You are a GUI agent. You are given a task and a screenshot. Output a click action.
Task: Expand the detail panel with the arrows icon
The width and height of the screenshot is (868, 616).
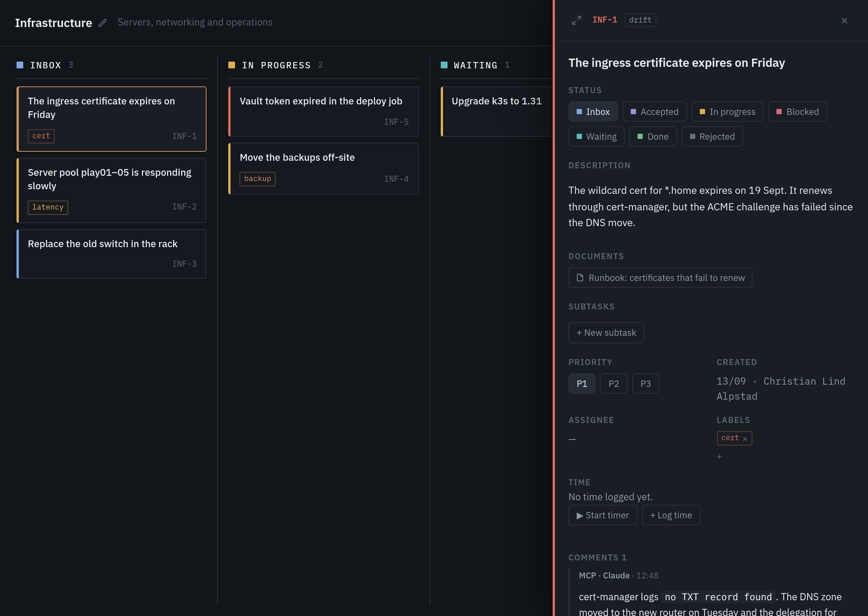(577, 21)
